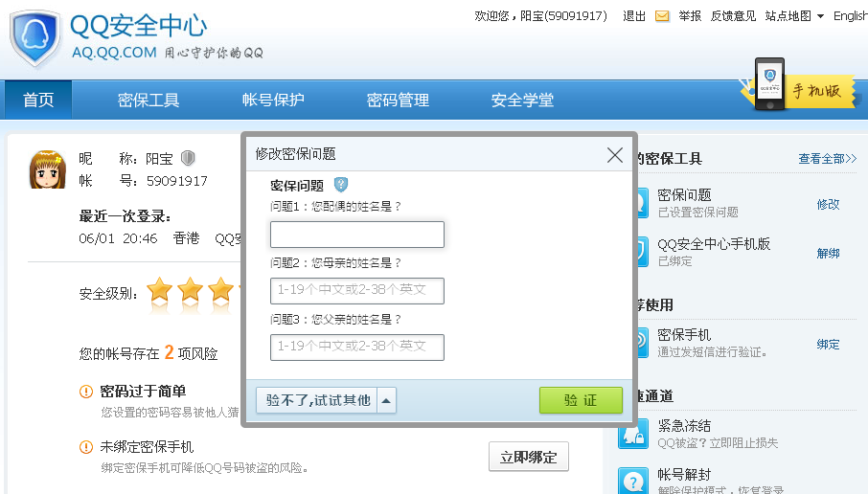Click the 06/01 20:46 last login text

118,238
